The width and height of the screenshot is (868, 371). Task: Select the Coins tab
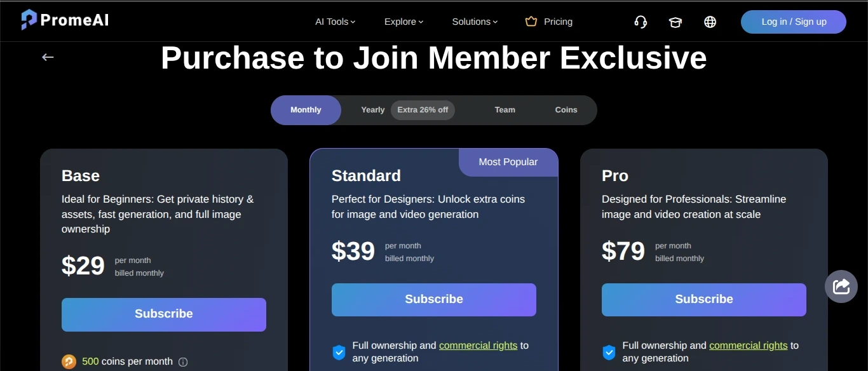[x=566, y=110]
